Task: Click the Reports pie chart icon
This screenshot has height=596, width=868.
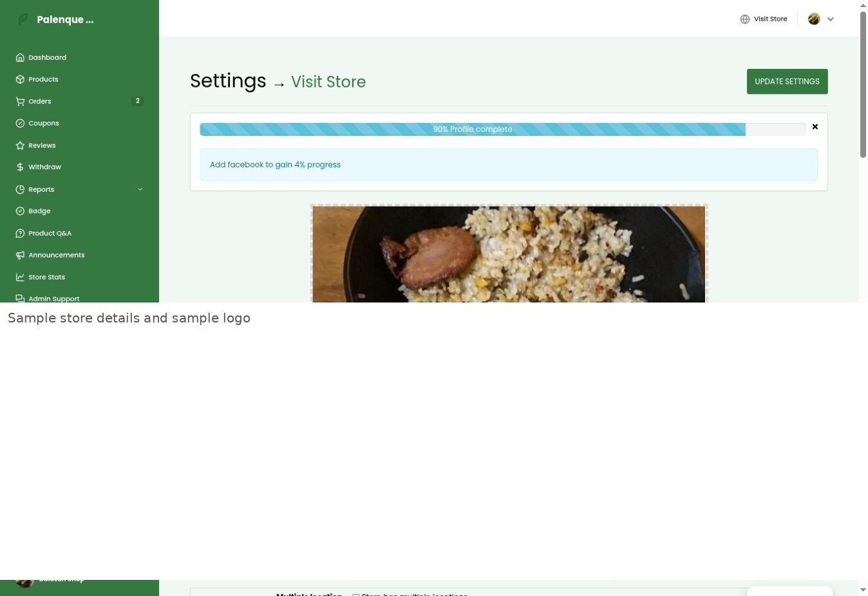Action: coord(20,189)
